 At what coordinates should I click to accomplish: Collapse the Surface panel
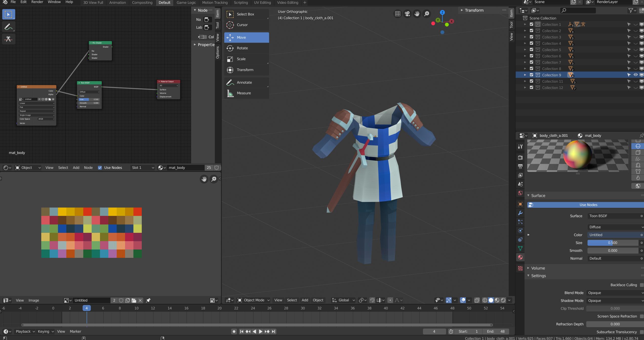[x=538, y=195]
